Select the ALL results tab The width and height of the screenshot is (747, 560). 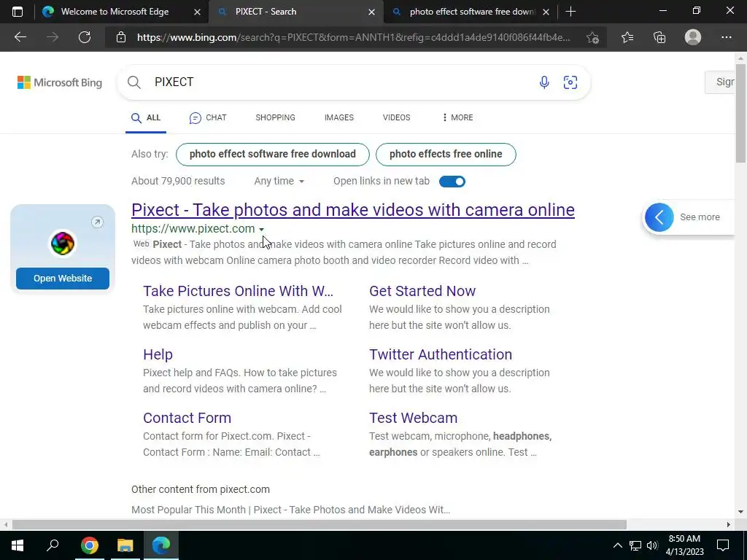(146, 117)
